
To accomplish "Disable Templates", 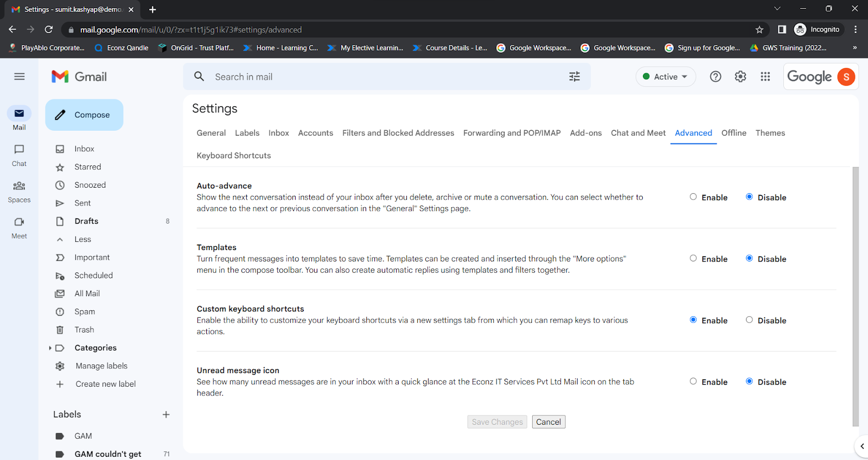I will coord(749,258).
